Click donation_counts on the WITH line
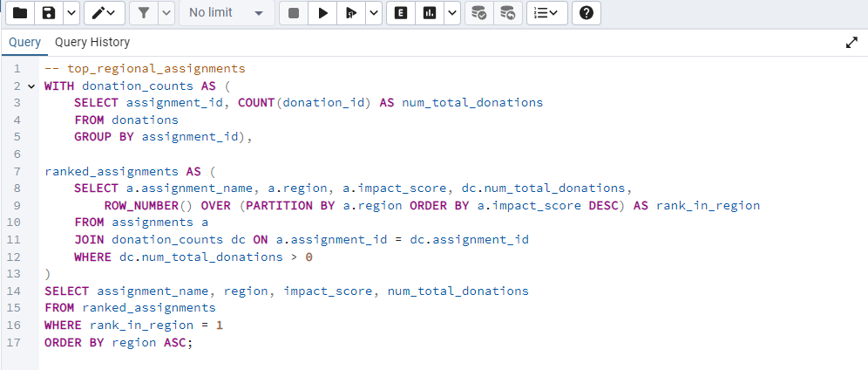 tap(138, 86)
